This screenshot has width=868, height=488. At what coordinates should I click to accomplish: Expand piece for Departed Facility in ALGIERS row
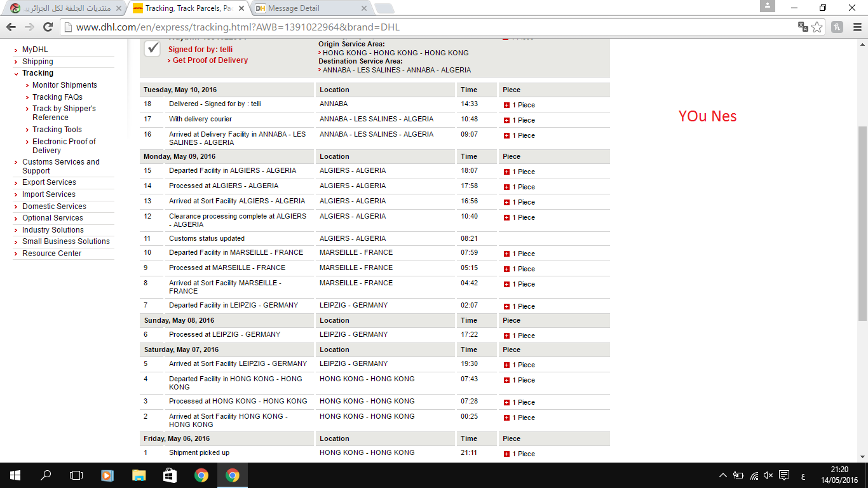(x=506, y=172)
